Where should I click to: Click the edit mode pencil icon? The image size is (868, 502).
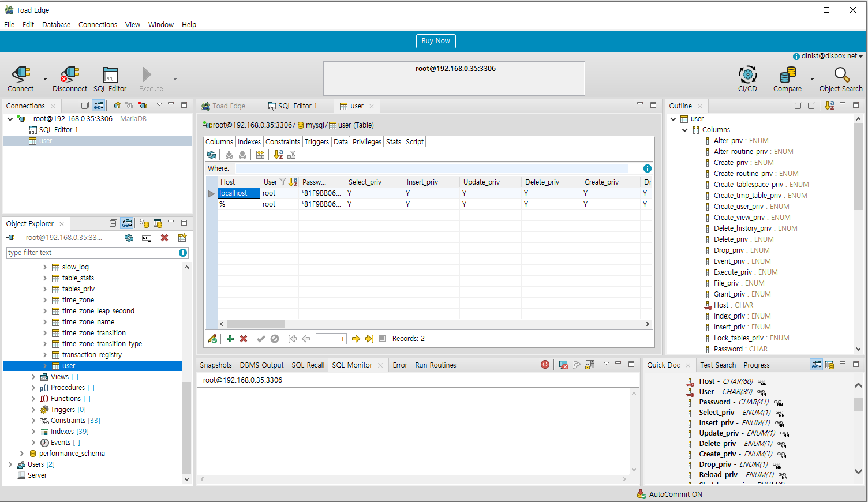coord(212,339)
